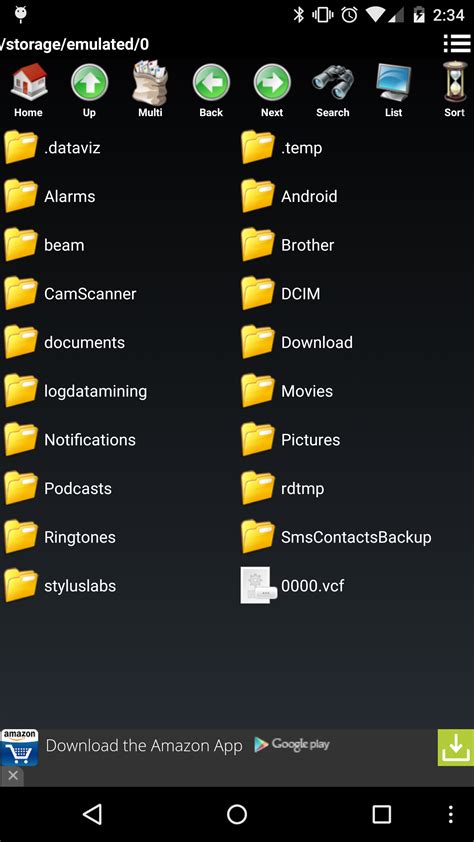The image size is (474, 842).
Task: Open the Pictures folder icon
Action: [258, 440]
